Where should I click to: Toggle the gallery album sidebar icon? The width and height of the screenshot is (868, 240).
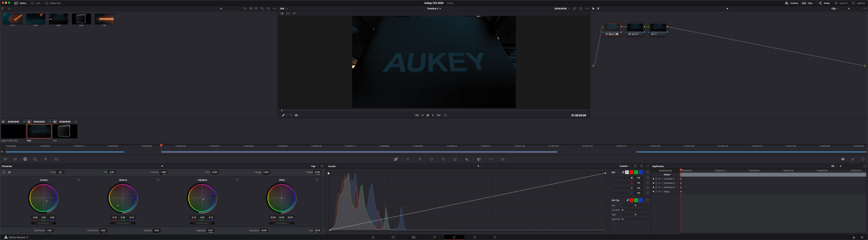point(3,9)
